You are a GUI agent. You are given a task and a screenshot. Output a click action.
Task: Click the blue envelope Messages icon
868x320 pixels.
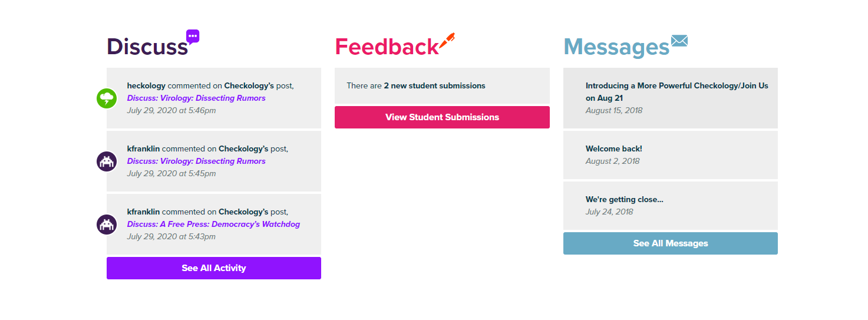tap(679, 41)
